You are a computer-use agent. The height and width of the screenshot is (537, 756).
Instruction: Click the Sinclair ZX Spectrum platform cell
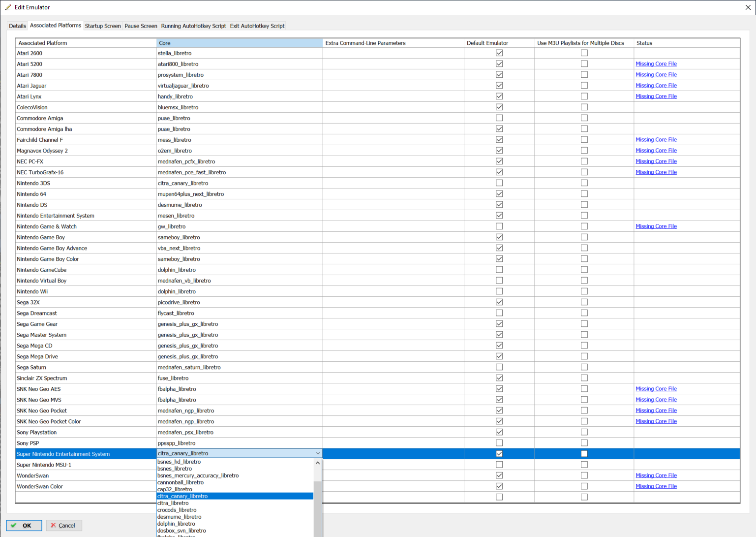coord(86,378)
